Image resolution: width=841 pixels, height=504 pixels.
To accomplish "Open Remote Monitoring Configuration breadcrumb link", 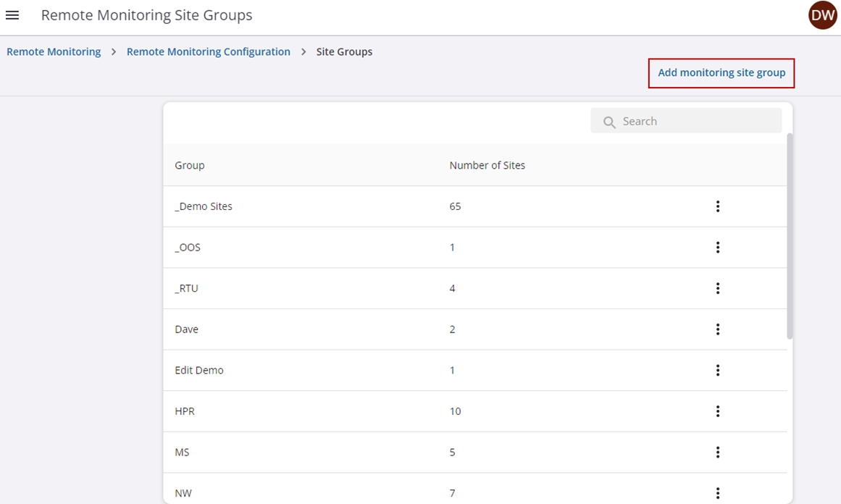I will click(208, 52).
